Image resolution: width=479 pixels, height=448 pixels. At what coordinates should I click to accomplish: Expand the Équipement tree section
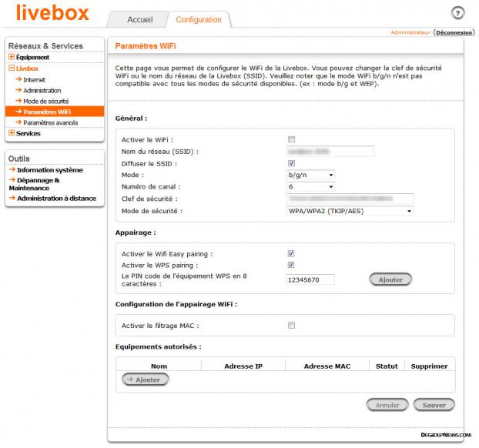point(12,57)
